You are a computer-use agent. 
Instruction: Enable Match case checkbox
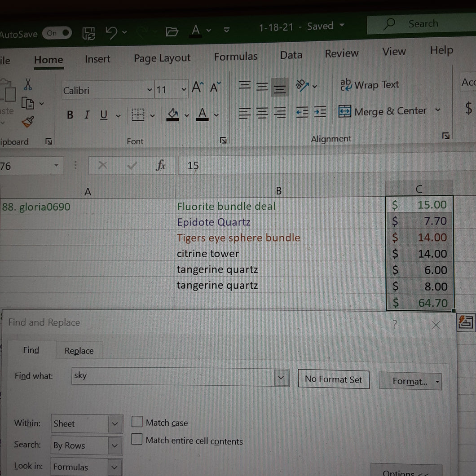(x=137, y=422)
